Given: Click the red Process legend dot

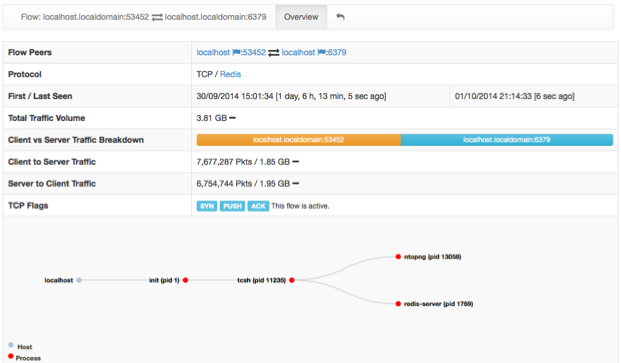Looking at the screenshot, I should (11, 356).
